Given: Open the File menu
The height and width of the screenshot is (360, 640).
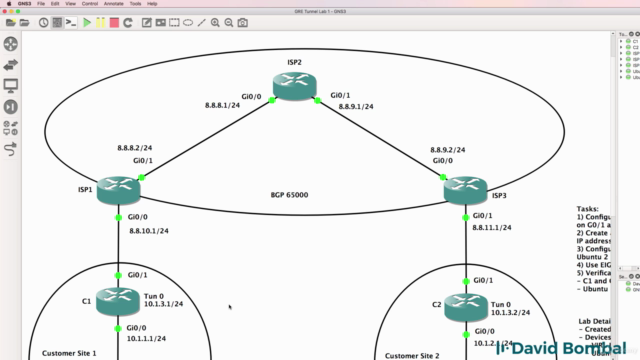Looking at the screenshot, I should (x=41, y=4).
